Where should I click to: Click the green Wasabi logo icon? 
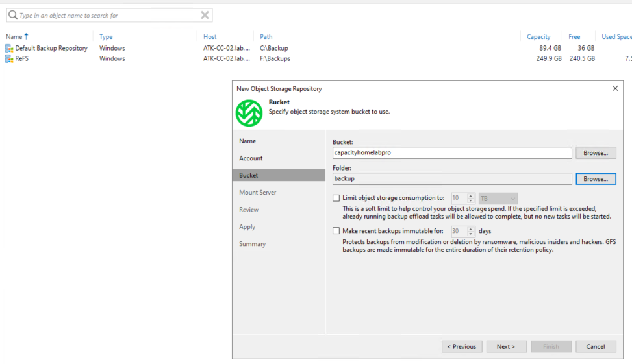[249, 113]
